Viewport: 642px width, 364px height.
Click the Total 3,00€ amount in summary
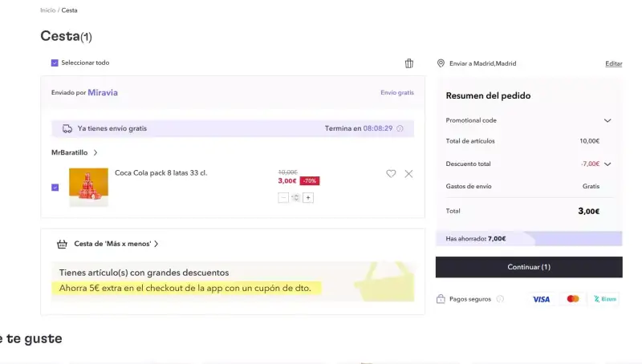[x=589, y=212]
